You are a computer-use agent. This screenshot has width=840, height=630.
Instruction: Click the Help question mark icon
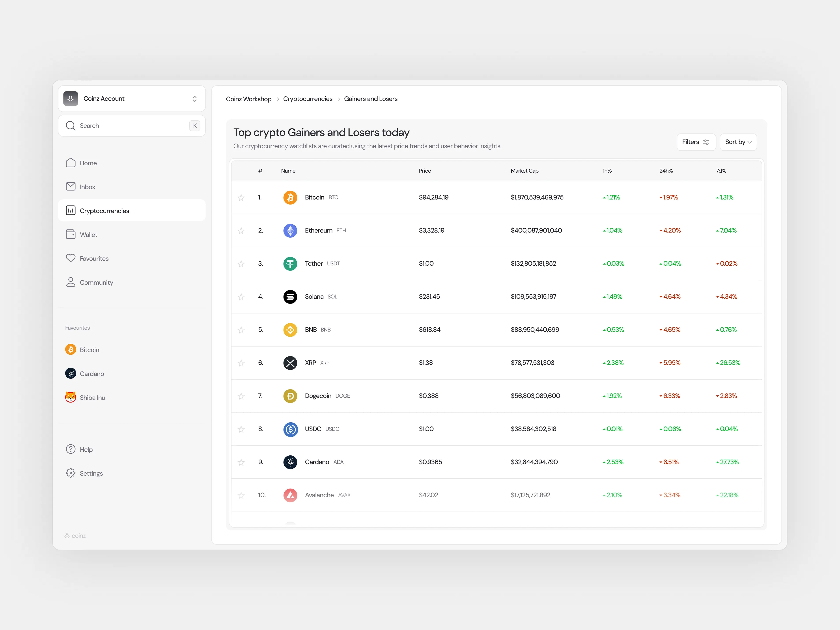[x=71, y=449]
